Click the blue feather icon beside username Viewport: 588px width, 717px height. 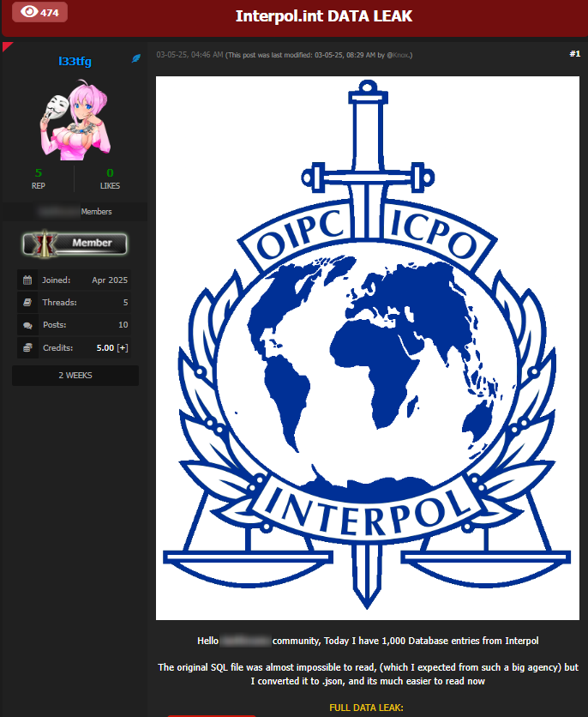click(136, 58)
